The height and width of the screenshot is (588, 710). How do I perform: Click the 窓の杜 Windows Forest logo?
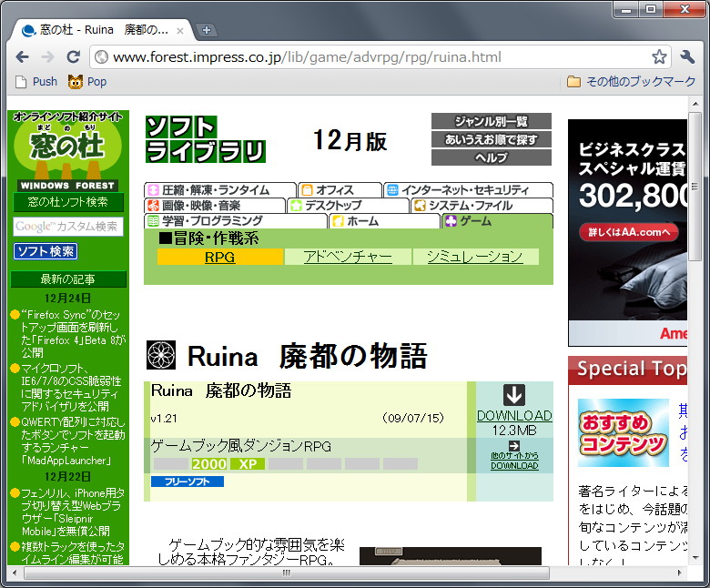pyautogui.click(x=68, y=151)
